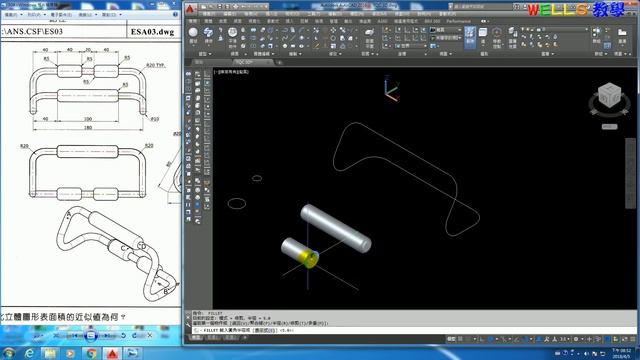Click the taskbar clock
This screenshot has height=360, width=640.
(x=621, y=353)
